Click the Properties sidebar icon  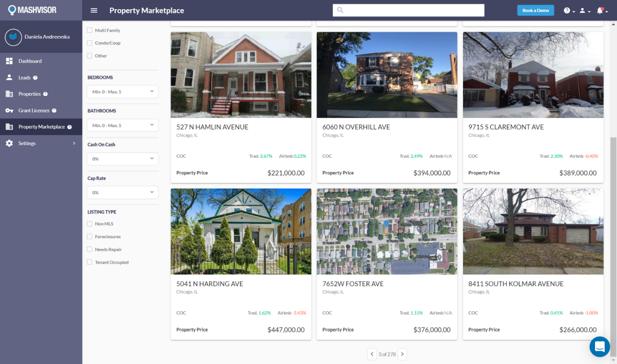9,94
